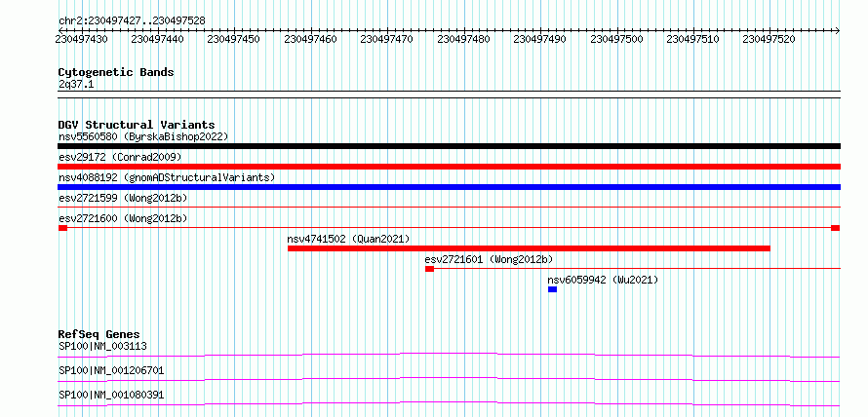The width and height of the screenshot is (868, 417).
Task: Click the Cytogenetic Bands track title
Action: 116,72
